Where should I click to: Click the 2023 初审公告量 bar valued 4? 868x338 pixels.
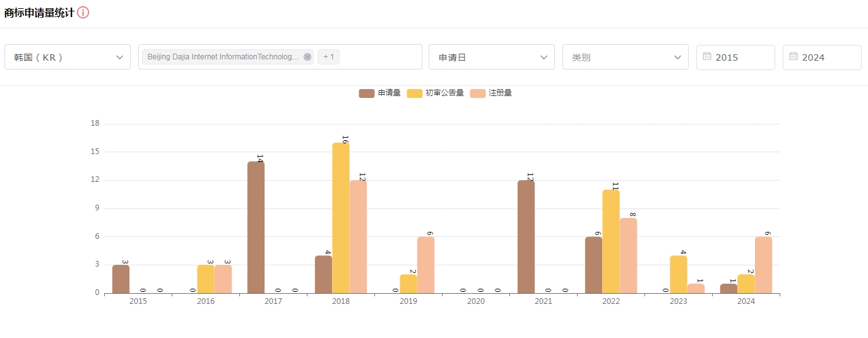pyautogui.click(x=679, y=274)
